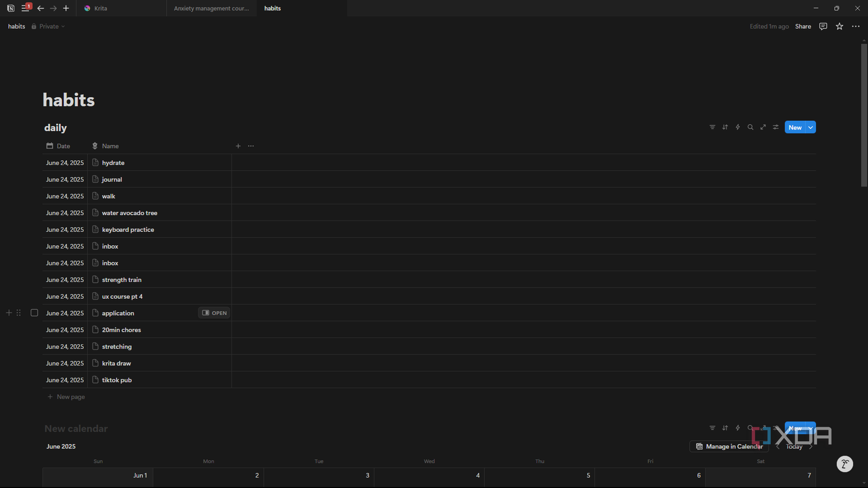
Task: Search within the daily database
Action: [751, 127]
